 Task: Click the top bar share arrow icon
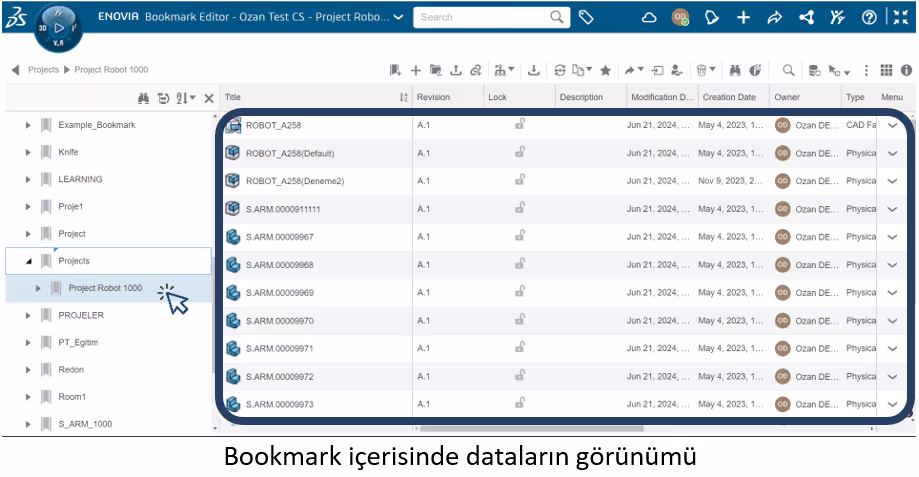774,18
